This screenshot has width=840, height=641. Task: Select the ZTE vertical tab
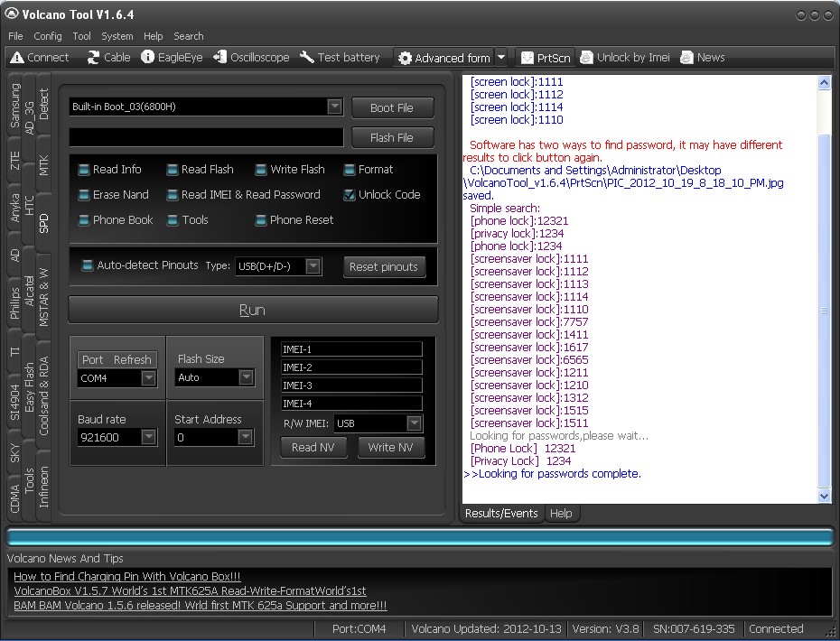click(x=14, y=160)
